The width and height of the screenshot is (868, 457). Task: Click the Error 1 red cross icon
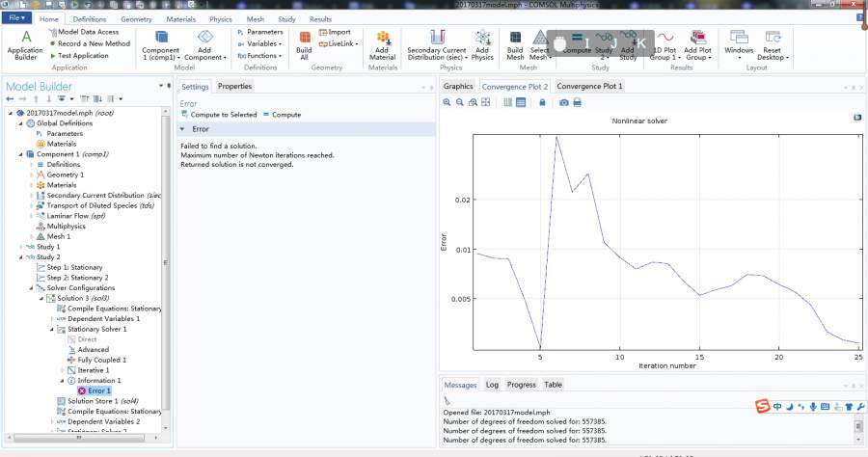click(82, 390)
